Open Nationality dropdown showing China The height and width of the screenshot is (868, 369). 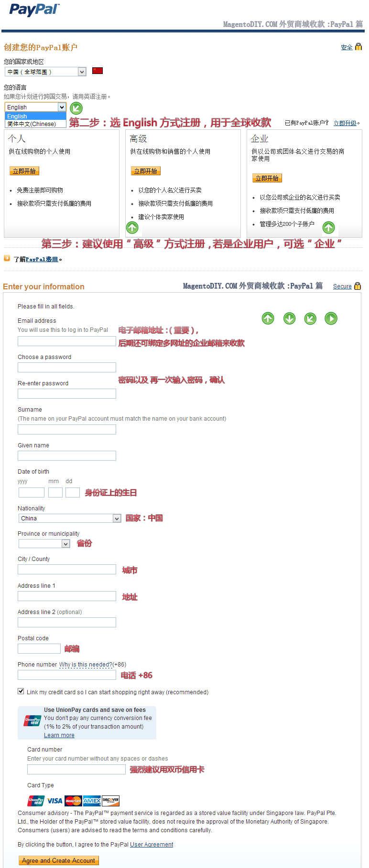pos(70,518)
